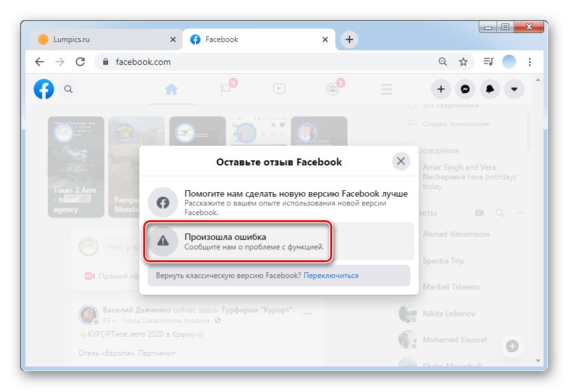
Task: Close the feedback dialog
Action: [401, 161]
